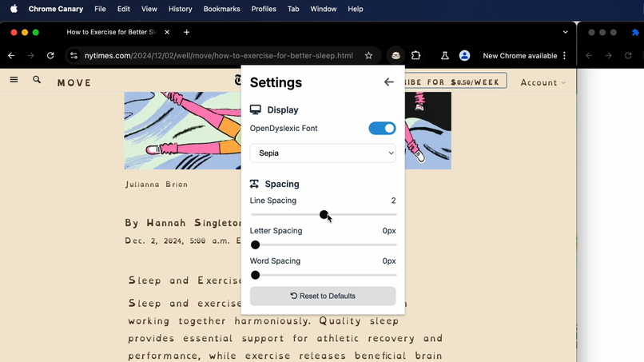Image resolution: width=644 pixels, height=362 pixels.
Task: Open Chrome three-dot menu
Action: pos(564,55)
